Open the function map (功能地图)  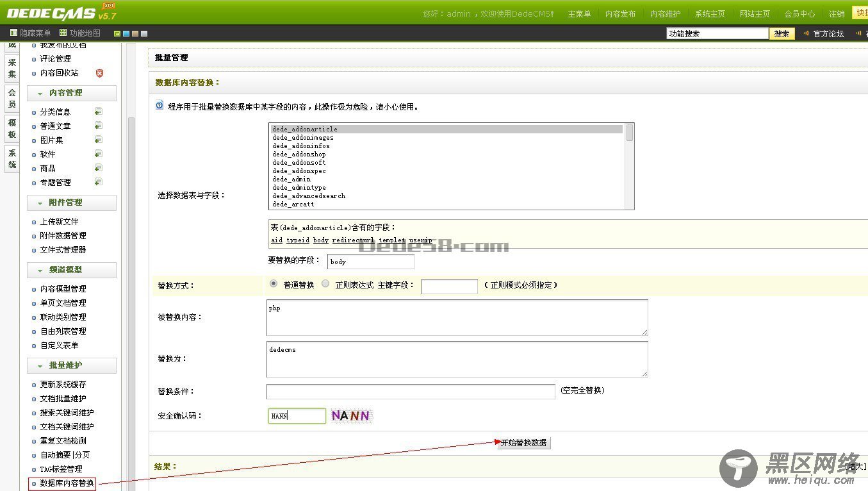(80, 33)
